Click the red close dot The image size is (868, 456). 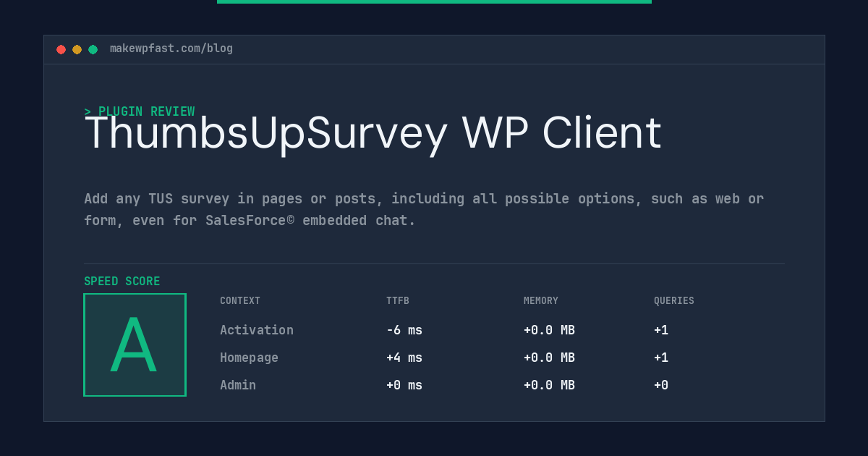tap(61, 49)
